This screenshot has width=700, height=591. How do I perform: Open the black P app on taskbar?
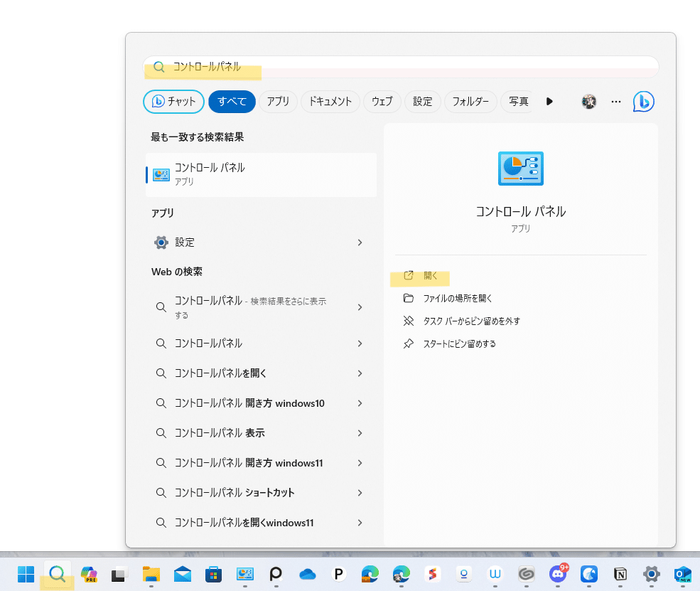coord(339,574)
